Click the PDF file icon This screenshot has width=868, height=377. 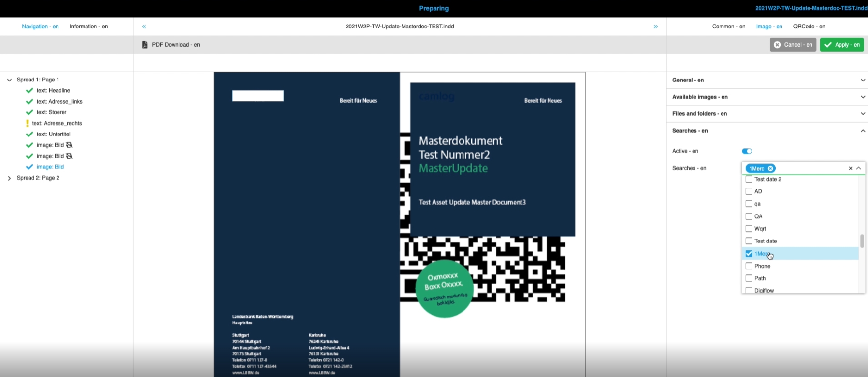click(145, 45)
